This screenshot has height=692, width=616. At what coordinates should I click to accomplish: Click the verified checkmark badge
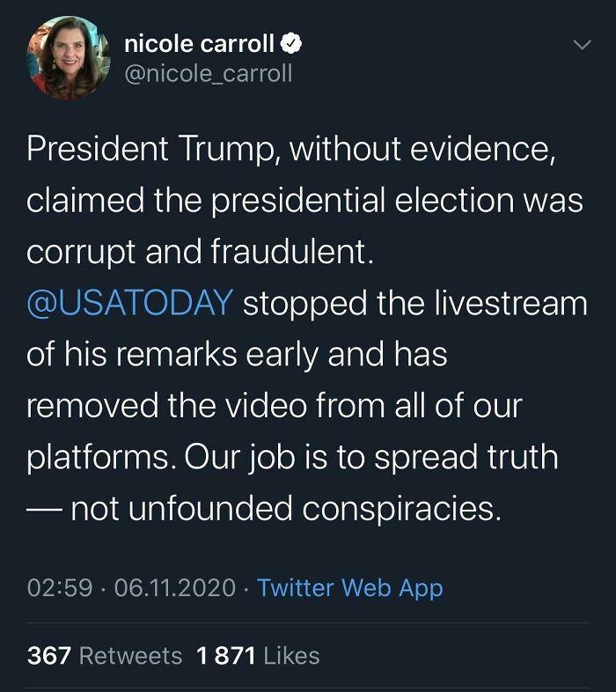click(290, 42)
